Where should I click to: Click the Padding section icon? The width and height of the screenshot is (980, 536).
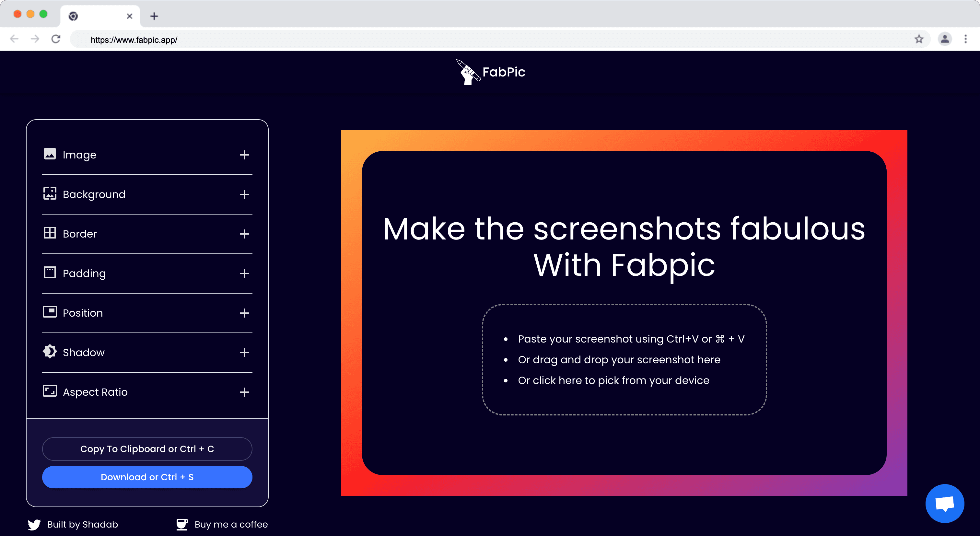click(50, 273)
